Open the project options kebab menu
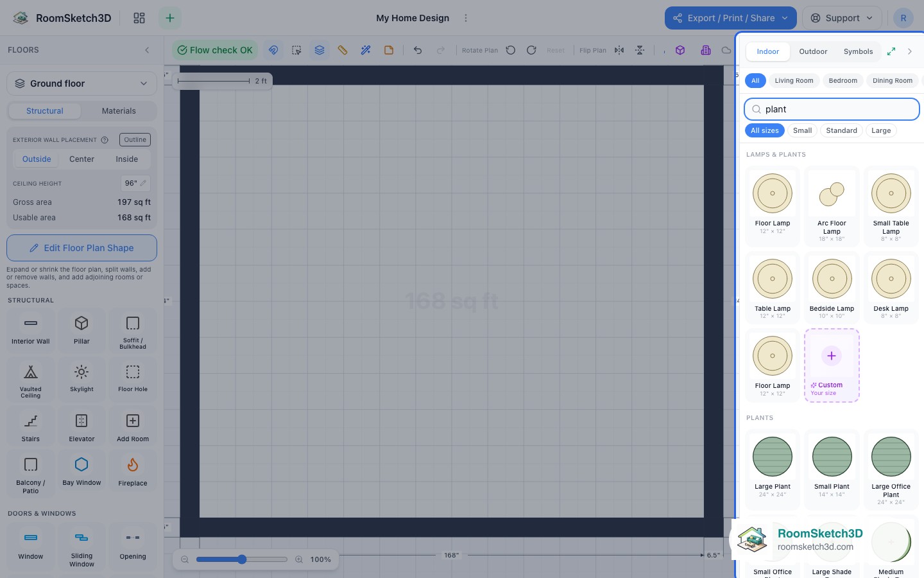The height and width of the screenshot is (578, 924). point(466,18)
